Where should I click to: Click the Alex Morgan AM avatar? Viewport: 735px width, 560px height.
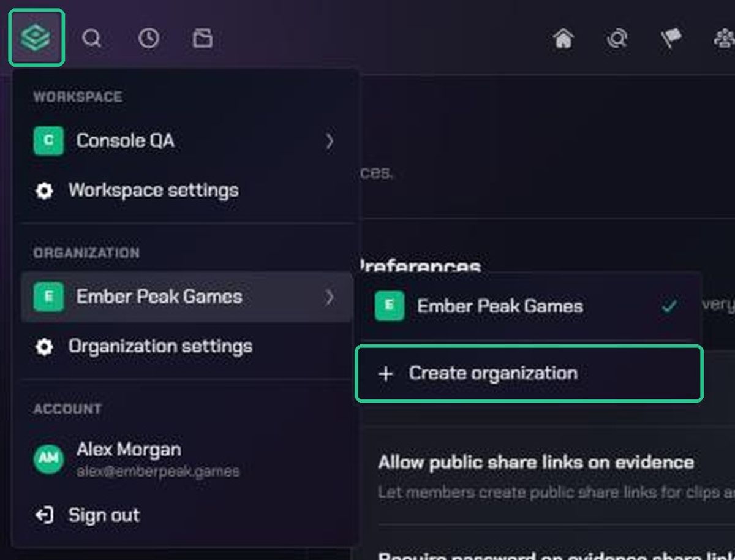(48, 459)
